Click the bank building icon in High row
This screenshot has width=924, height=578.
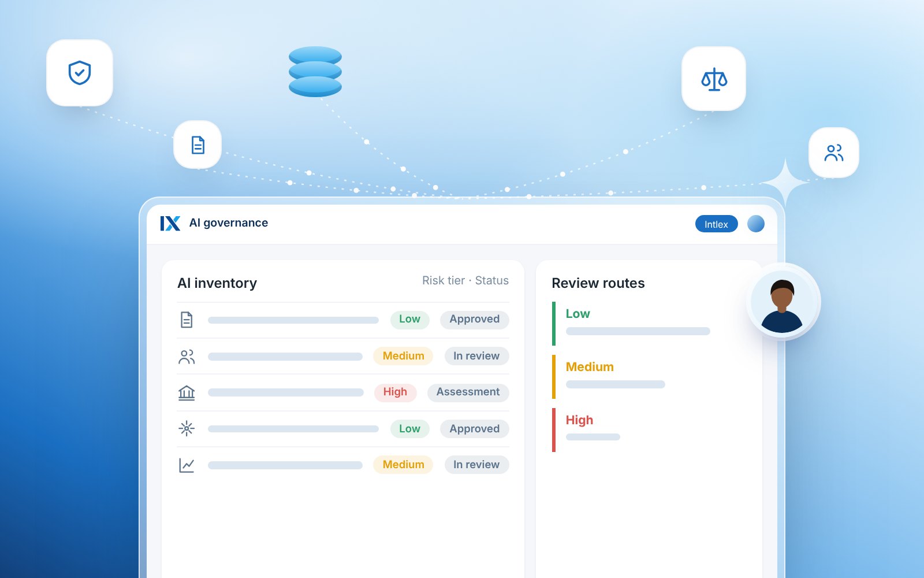[187, 392]
